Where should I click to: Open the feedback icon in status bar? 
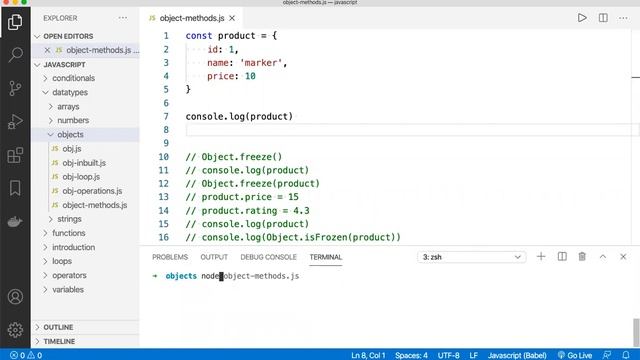pos(607,355)
